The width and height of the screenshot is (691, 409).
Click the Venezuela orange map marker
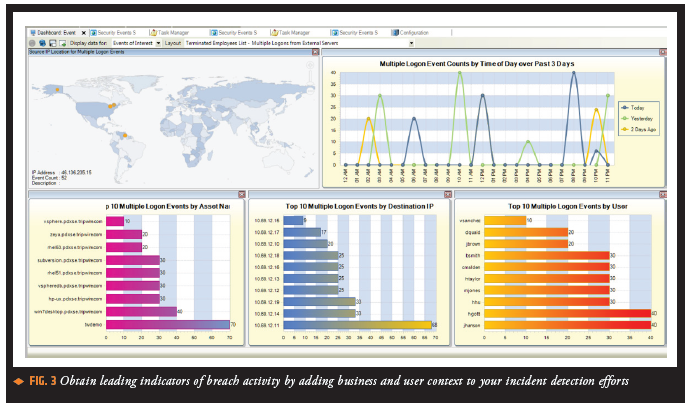(x=125, y=135)
